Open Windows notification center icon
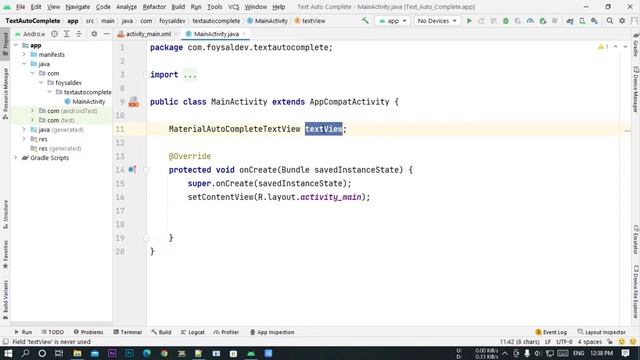The image size is (640, 360). [625, 353]
